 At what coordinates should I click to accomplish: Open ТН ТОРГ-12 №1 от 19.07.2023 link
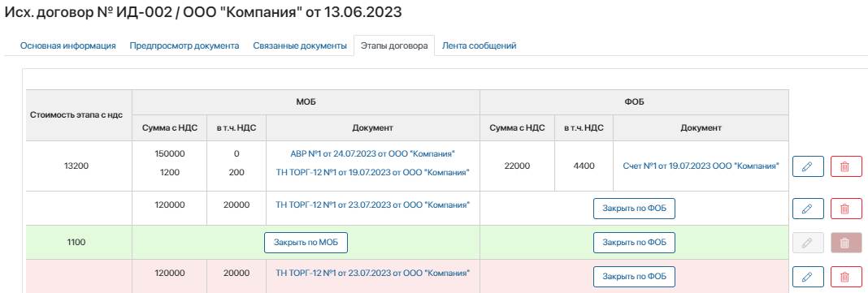click(372, 173)
